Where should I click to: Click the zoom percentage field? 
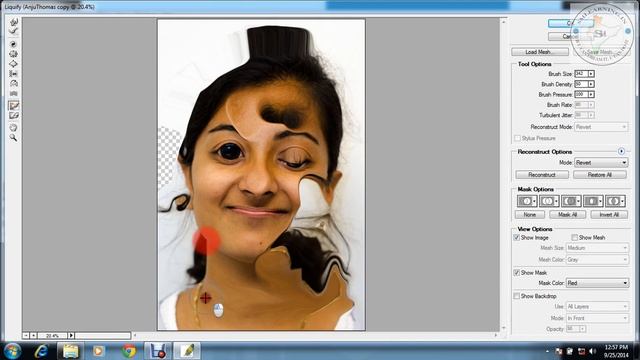tap(53, 336)
